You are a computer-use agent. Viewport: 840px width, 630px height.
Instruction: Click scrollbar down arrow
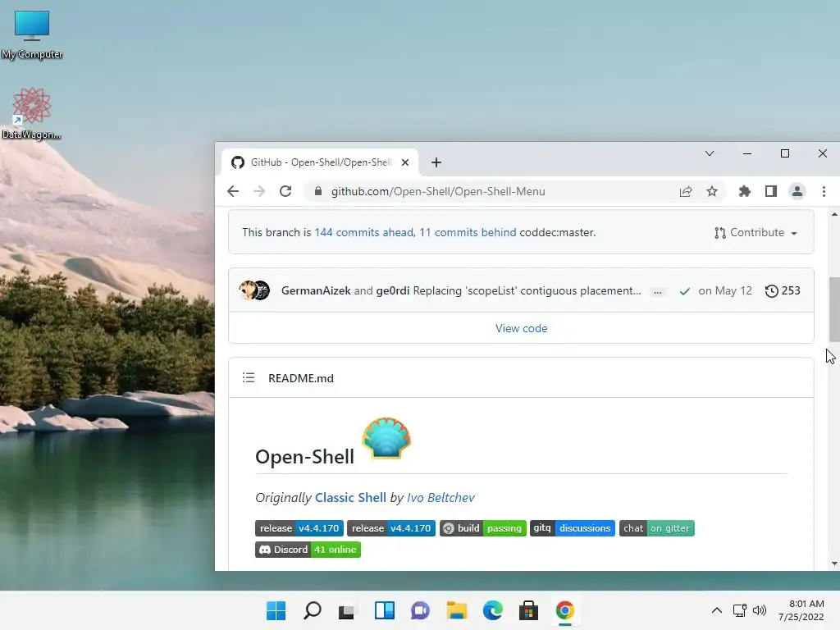pyautogui.click(x=834, y=564)
